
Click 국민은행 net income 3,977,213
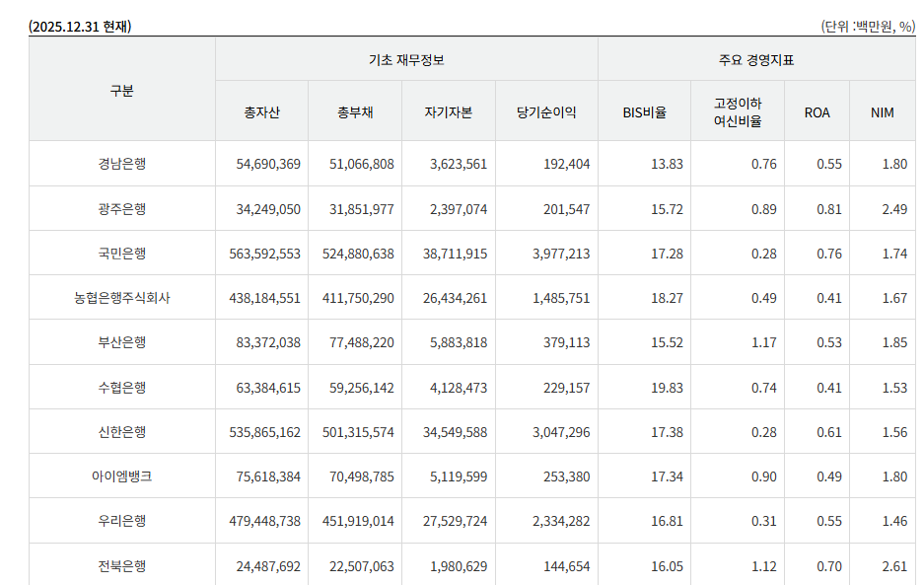[561, 254]
